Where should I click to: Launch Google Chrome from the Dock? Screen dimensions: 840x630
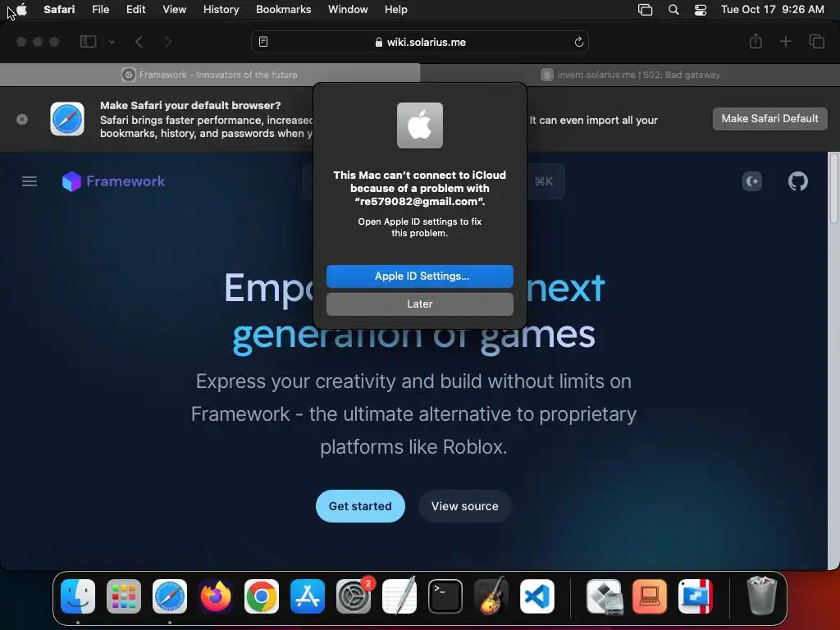(262, 596)
